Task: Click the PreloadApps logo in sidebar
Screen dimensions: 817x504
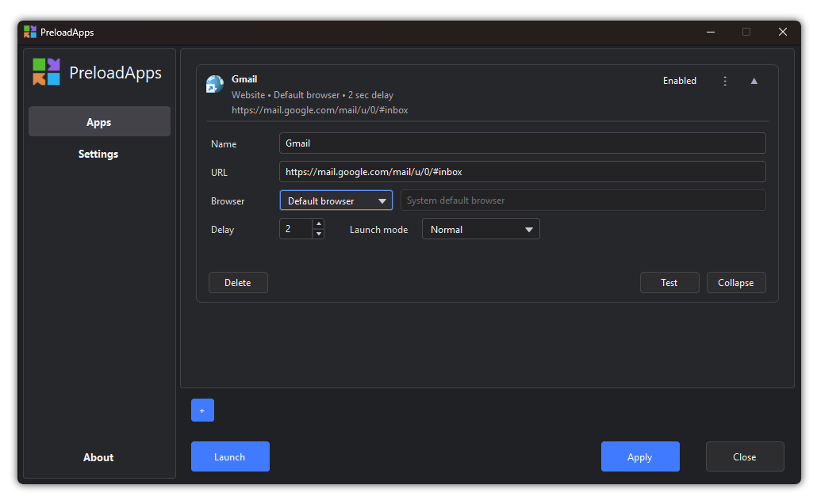Action: (46, 72)
